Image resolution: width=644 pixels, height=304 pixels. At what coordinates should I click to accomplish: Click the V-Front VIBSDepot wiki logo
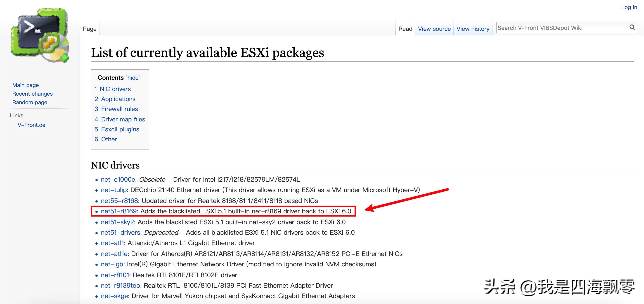point(40,35)
